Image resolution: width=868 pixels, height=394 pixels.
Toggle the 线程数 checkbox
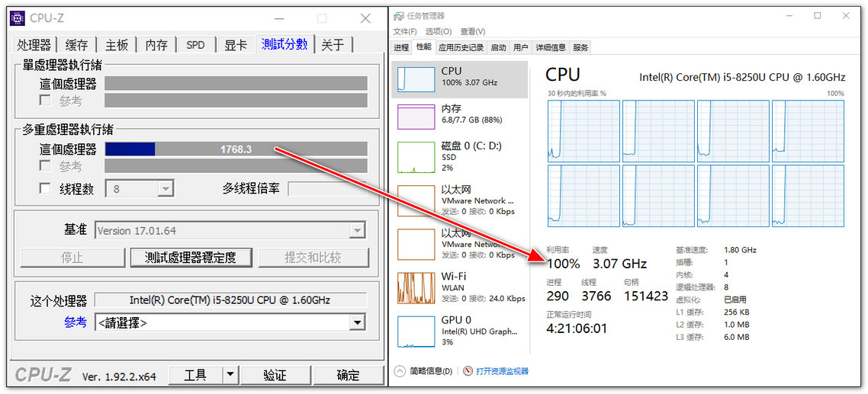pos(46,189)
